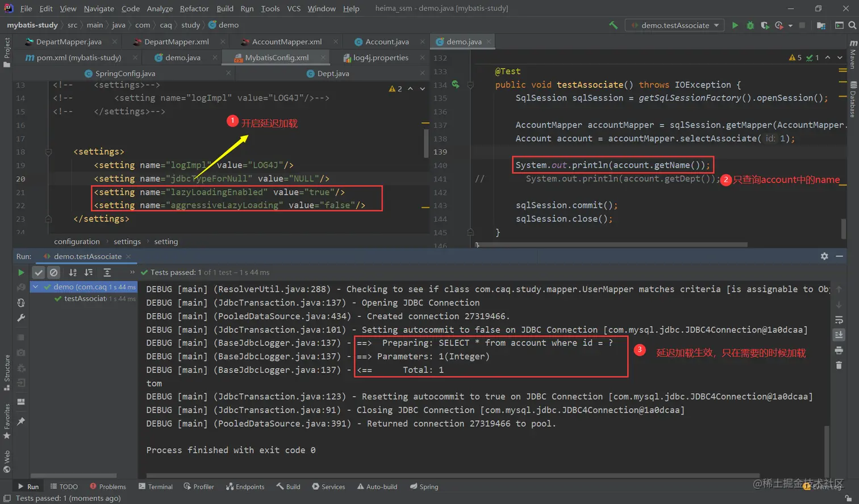Toggle the Database tool window stripe
The image size is (859, 504).
click(x=853, y=99)
